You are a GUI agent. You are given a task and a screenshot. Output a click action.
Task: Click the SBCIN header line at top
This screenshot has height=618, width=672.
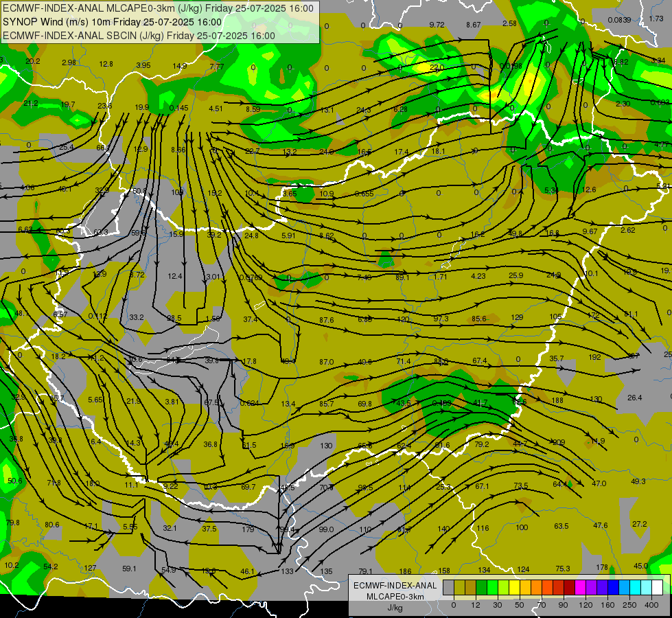coord(139,36)
